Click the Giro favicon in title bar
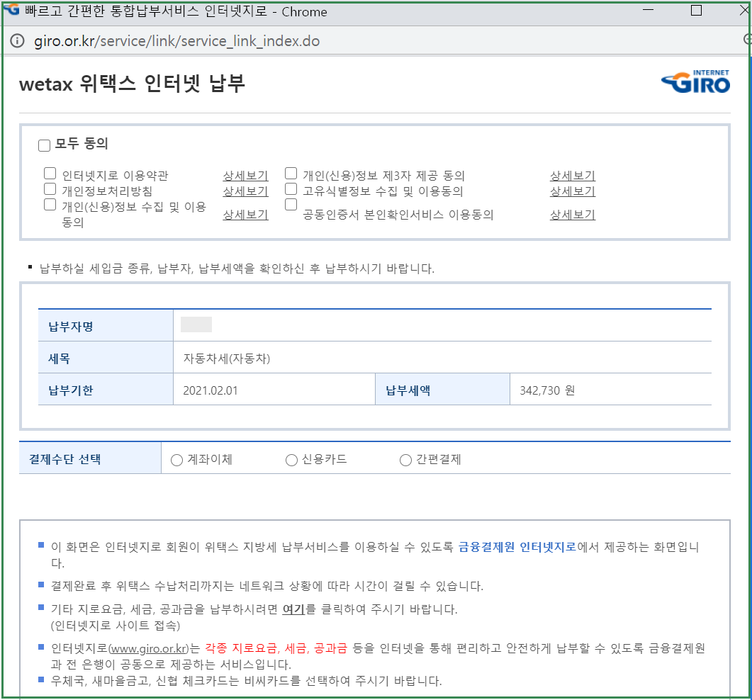 coord(11,9)
